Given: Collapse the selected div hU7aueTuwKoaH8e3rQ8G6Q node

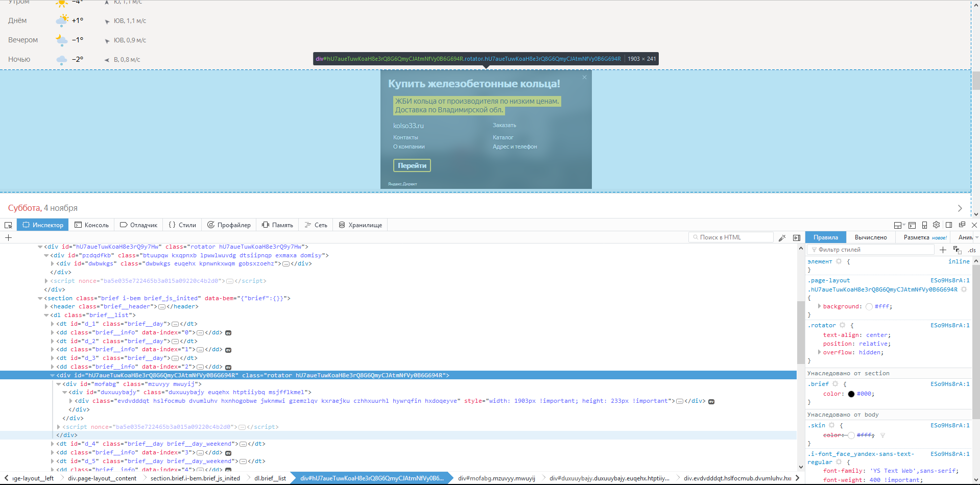Looking at the screenshot, I should pos(52,375).
